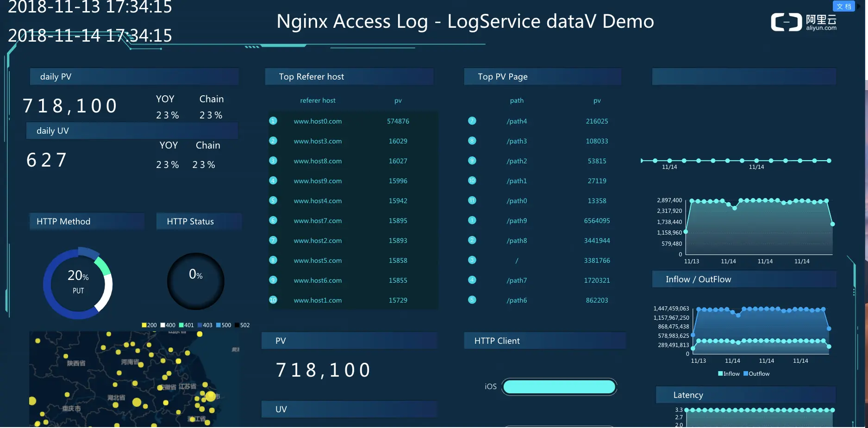Click rank badge beside www.host2.com

click(273, 240)
